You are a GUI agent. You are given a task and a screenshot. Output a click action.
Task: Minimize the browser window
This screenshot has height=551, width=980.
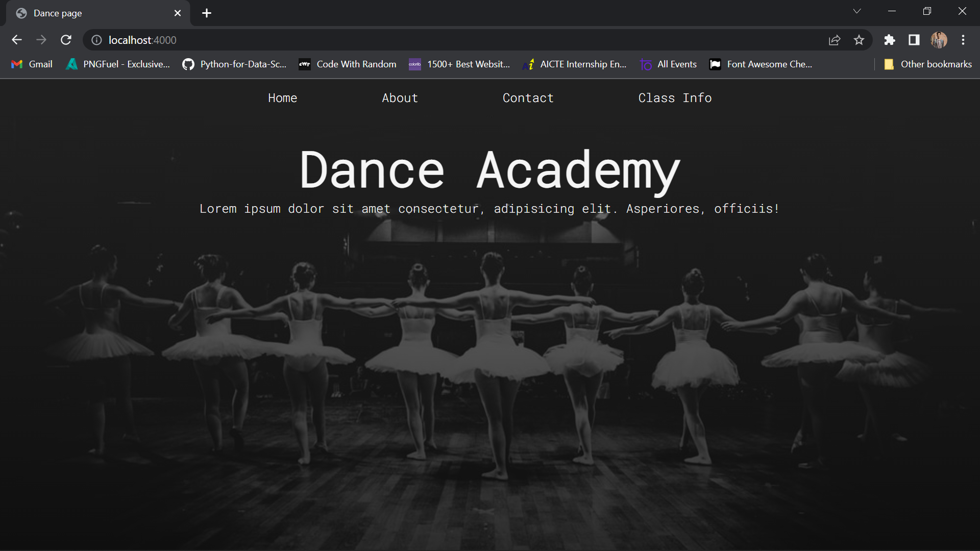[x=892, y=11]
